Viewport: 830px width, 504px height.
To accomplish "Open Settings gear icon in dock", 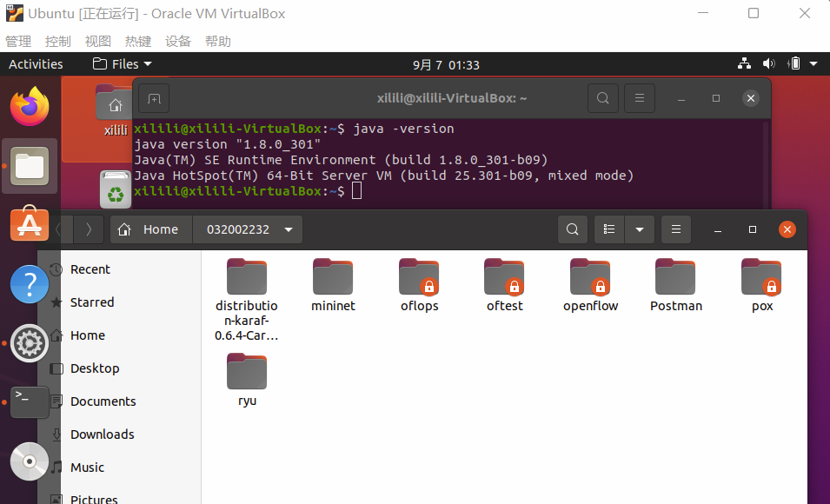I will (x=30, y=343).
